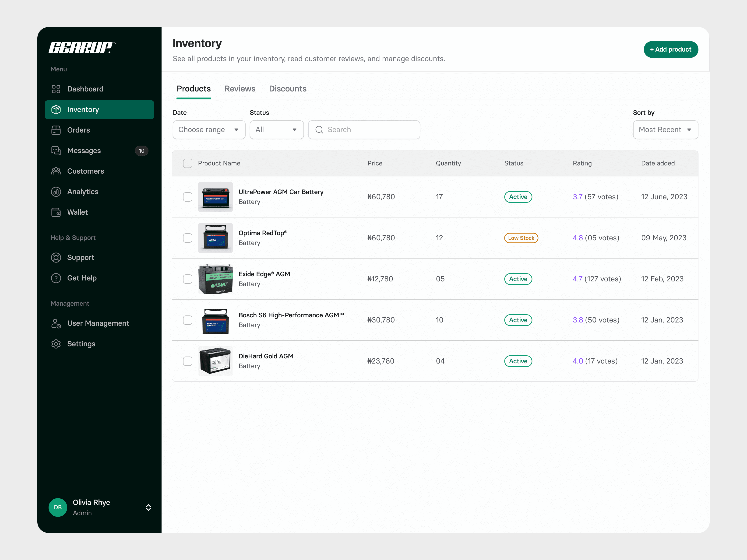Click the User Management icon
The height and width of the screenshot is (560, 747).
(56, 323)
